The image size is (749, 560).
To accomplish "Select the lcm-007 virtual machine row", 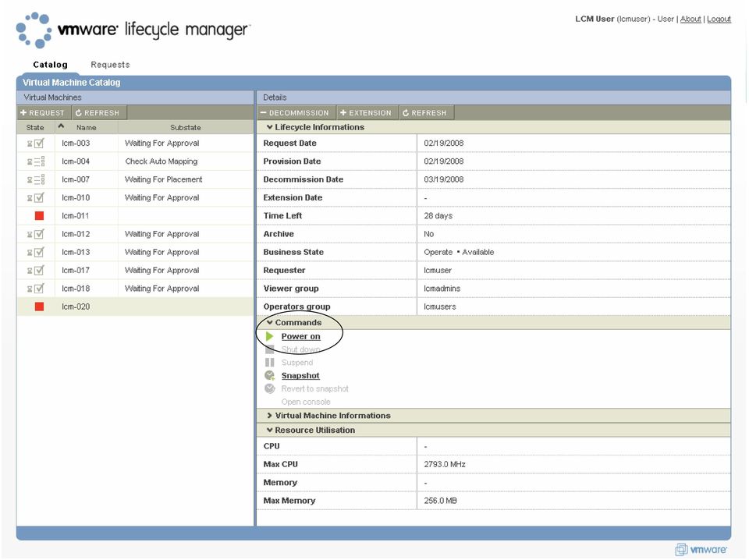I will [135, 179].
